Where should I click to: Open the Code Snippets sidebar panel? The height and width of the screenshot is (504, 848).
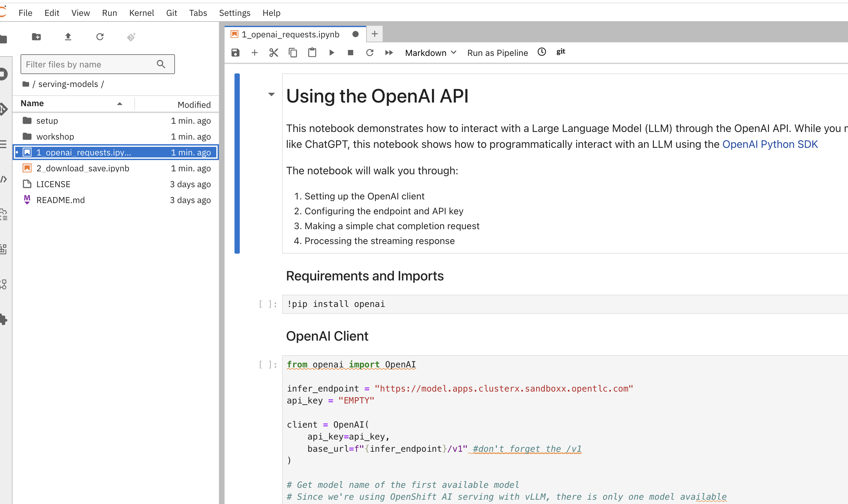(x=3, y=179)
